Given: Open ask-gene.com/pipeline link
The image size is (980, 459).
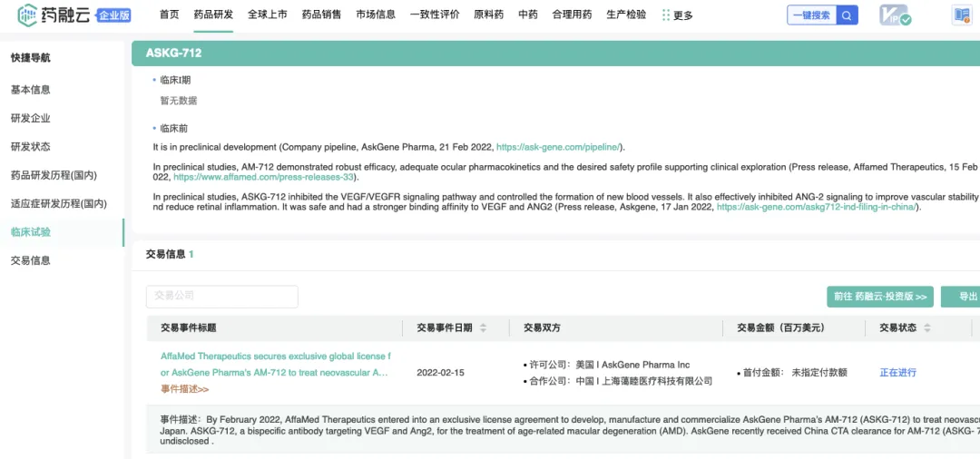Looking at the screenshot, I should 559,147.
